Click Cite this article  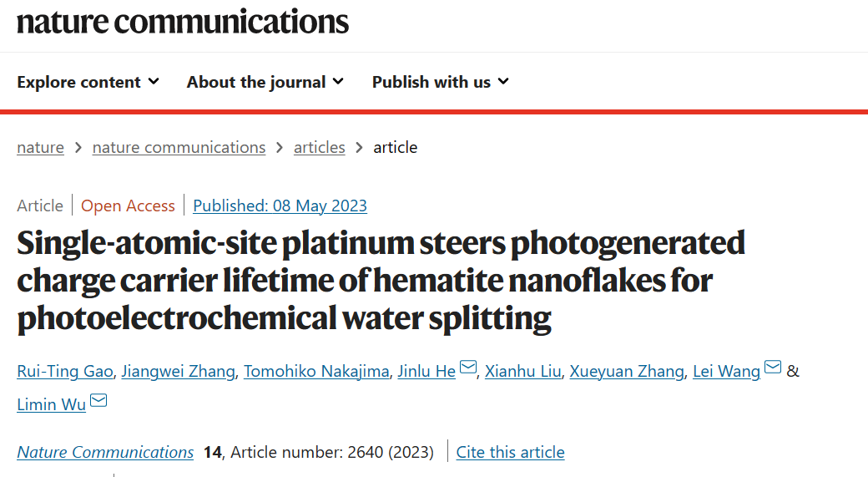(x=511, y=452)
